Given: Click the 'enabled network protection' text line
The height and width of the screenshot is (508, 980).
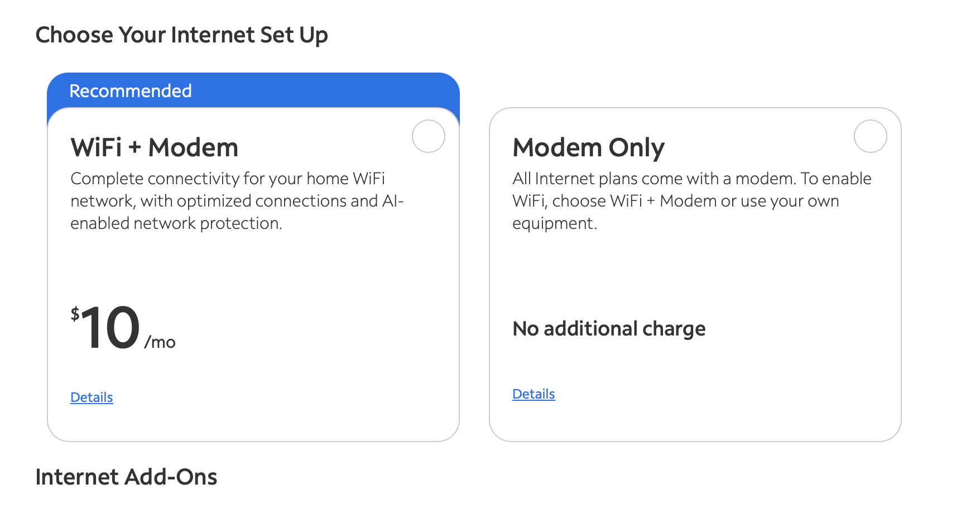Looking at the screenshot, I should pyautogui.click(x=176, y=223).
